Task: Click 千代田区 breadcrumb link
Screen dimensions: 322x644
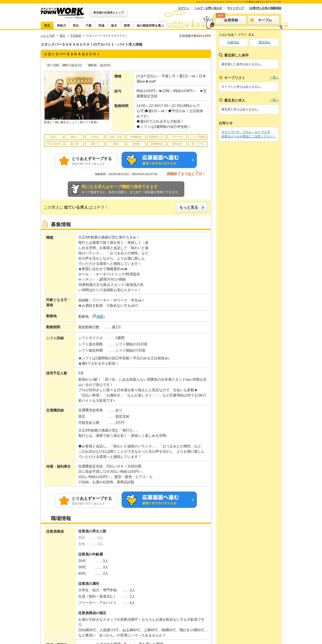Action: click(76, 36)
